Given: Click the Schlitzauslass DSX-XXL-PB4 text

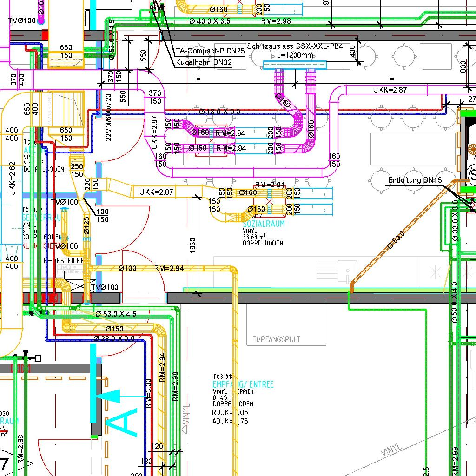Looking at the screenshot, I should coord(295,46).
